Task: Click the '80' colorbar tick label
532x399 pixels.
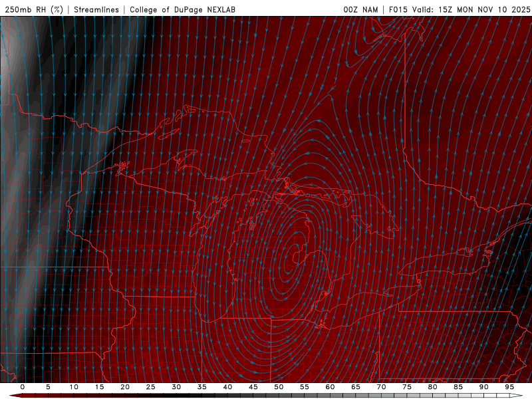Action: coord(432,387)
